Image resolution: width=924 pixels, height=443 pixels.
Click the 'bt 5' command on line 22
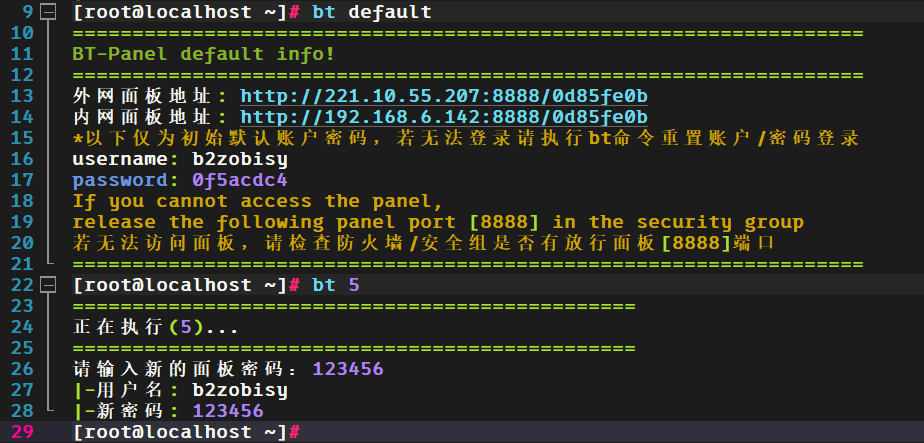pos(336,285)
